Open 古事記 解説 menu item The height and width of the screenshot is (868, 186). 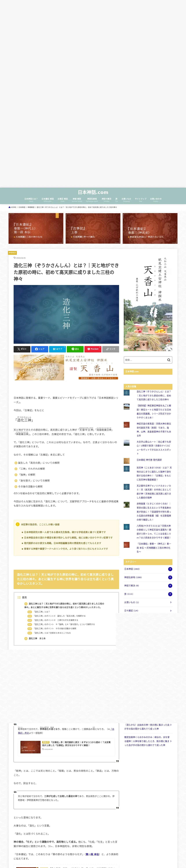pos(62,199)
